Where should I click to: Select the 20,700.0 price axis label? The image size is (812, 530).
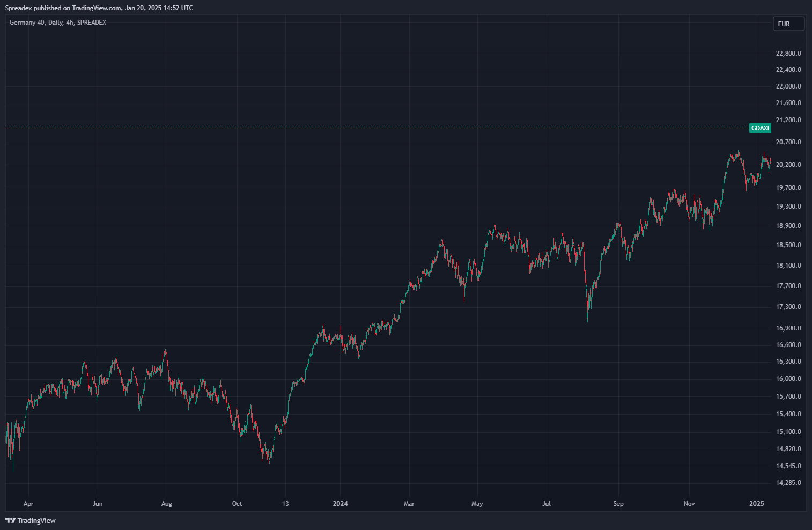coord(788,142)
